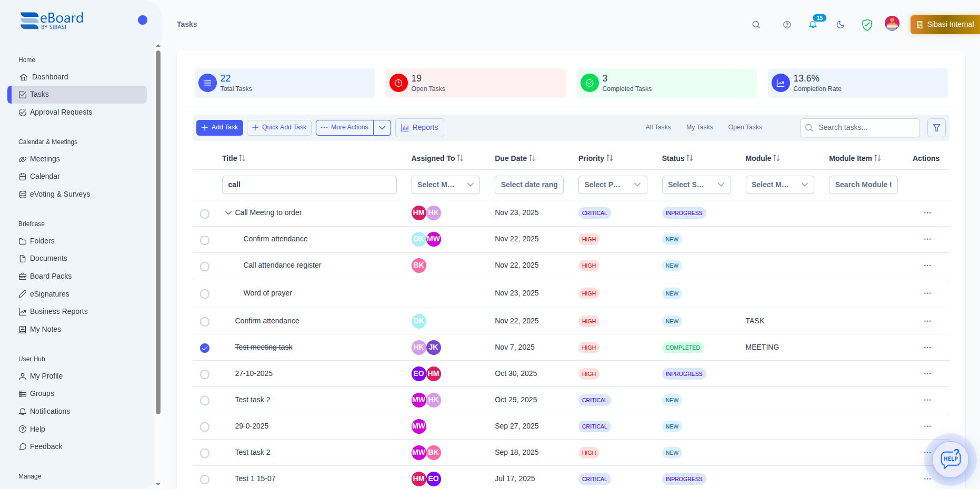Open the Select Priority filter dropdown
This screenshot has width=980, height=489.
pos(612,185)
